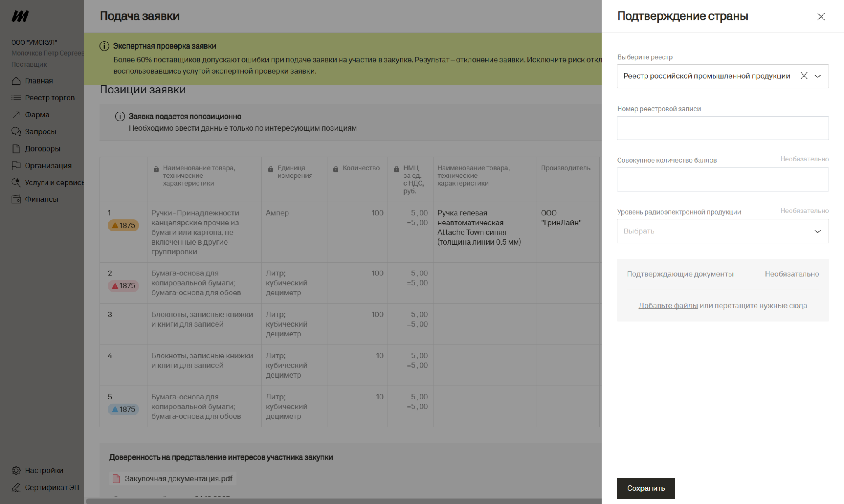Click the document icon for Договоры
This screenshot has width=844, height=504.
coord(16,149)
